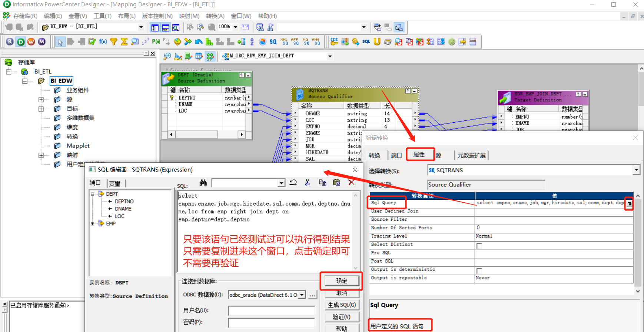Select the Mapplet folder in repository tree

(78, 146)
